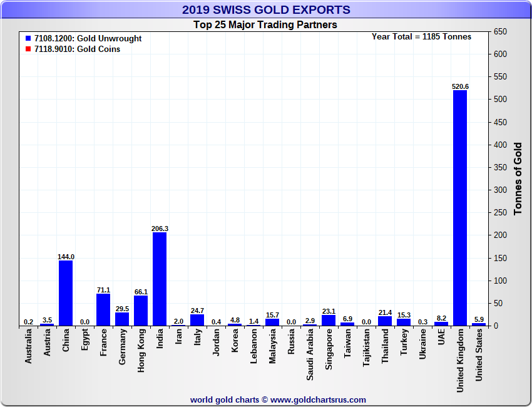Viewport: 532px width, 407px height.
Task: Click the Hong Kong bar
Action: click(x=141, y=311)
